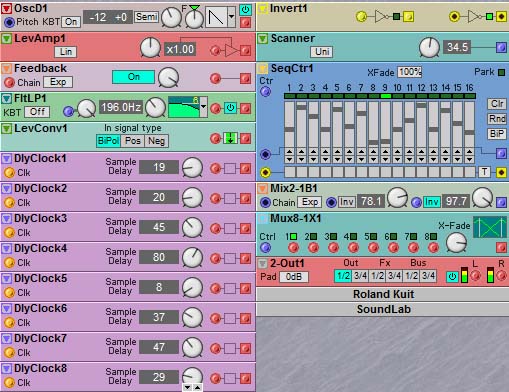Image resolution: width=509 pixels, height=392 pixels.
Task: Click the Mix2-1B1 Exp button
Action: (310, 202)
